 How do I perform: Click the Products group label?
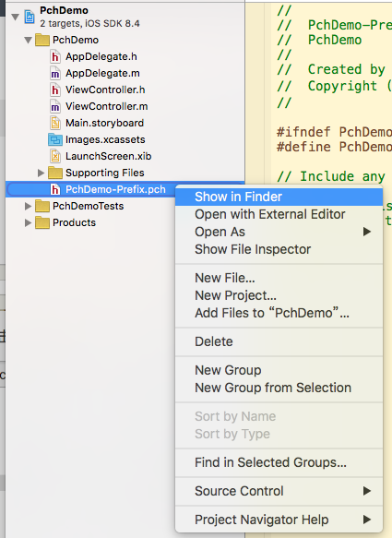point(74,222)
